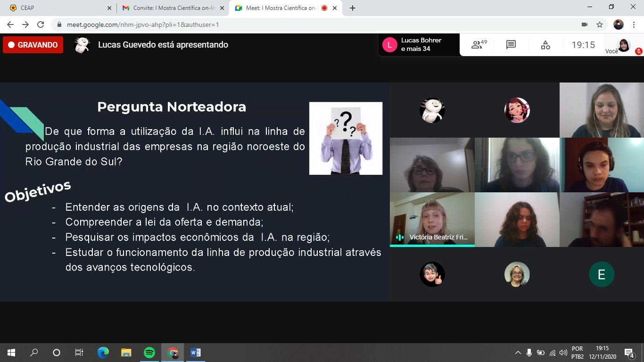Click the camera icon in the address bar
The image size is (644, 362).
pyautogui.click(x=585, y=25)
